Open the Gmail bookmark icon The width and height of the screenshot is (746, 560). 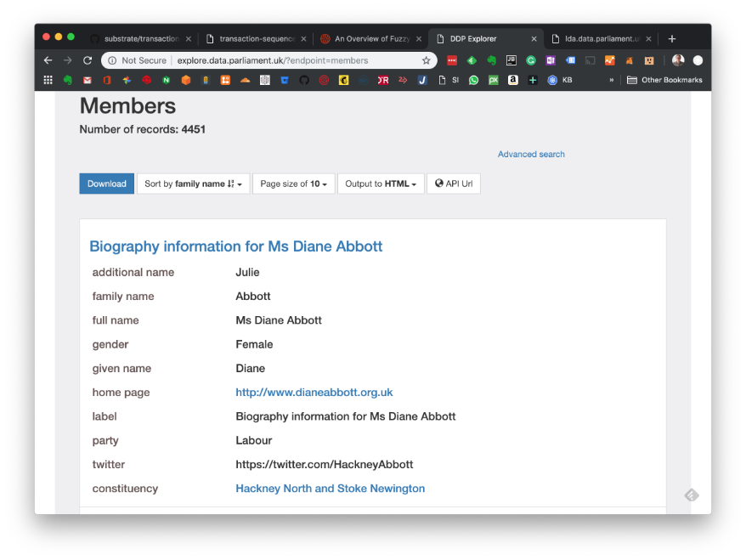click(87, 80)
